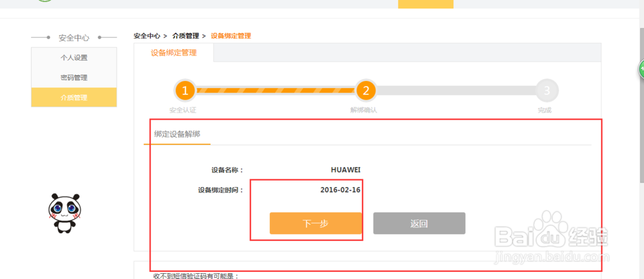The height and width of the screenshot is (279, 644).
Task: Click the 安全中心 sidebar heading
Action: pyautogui.click(x=74, y=38)
